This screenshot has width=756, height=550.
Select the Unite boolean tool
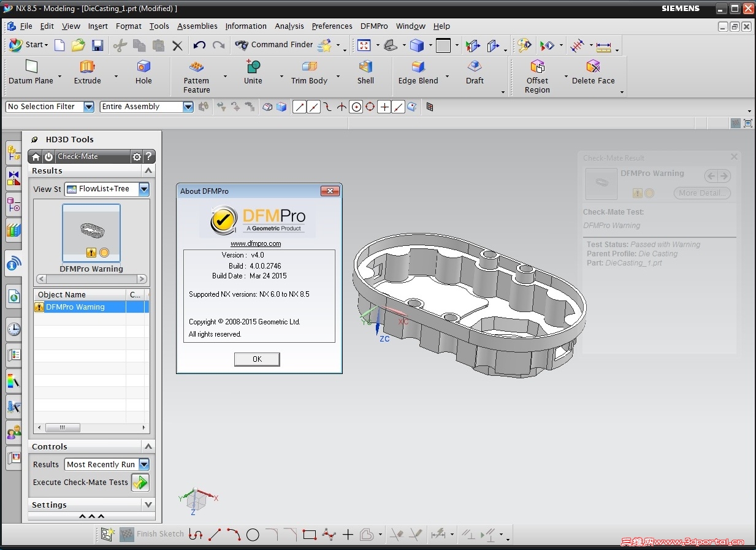pyautogui.click(x=253, y=72)
